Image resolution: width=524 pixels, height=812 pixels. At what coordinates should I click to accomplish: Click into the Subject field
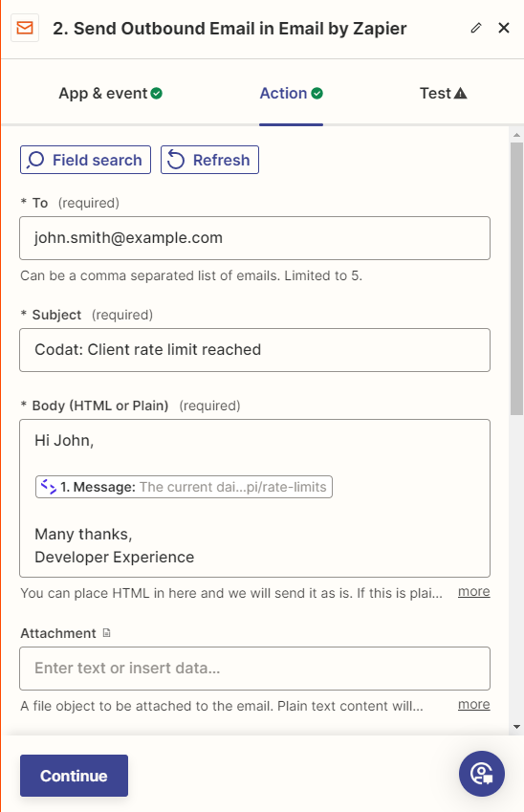tap(254, 350)
